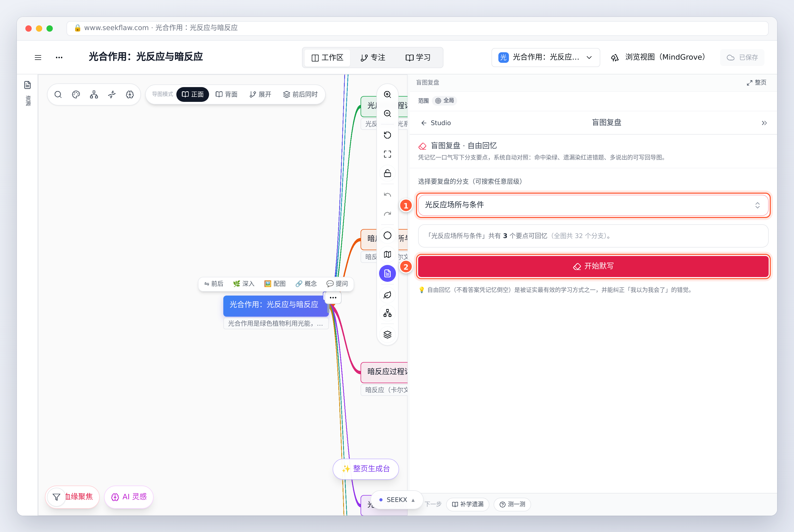
Task: Click the sparkle wand icon in canvas toolbar
Action: pos(112,94)
